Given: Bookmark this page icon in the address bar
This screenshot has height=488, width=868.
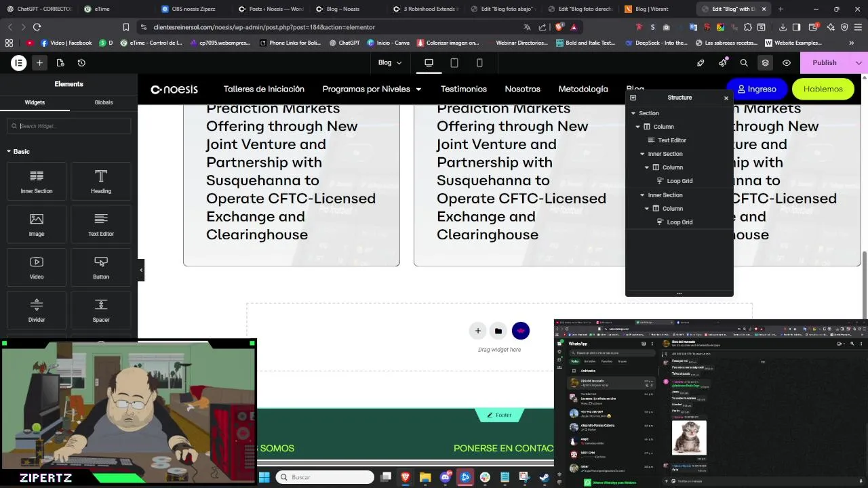Looking at the screenshot, I should coord(126,27).
